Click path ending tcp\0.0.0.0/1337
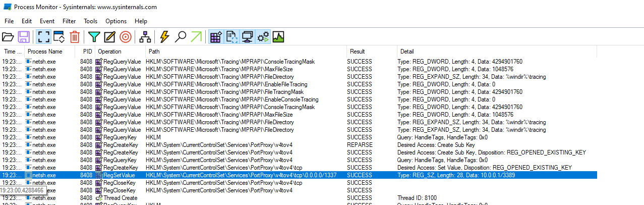 pyautogui.click(x=241, y=175)
